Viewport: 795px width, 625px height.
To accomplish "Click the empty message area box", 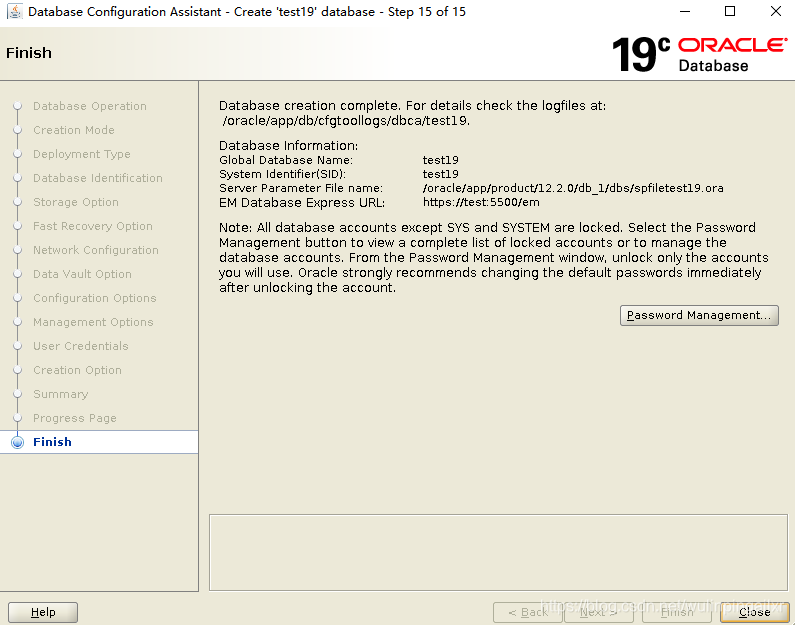I will [498, 553].
